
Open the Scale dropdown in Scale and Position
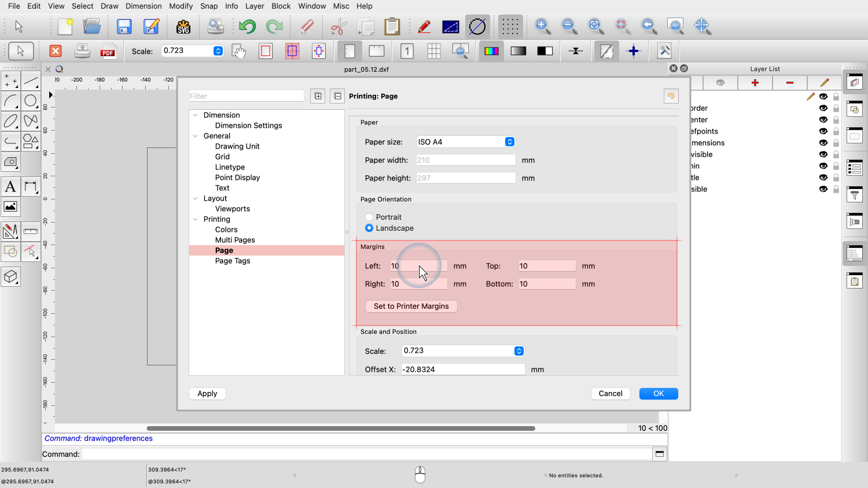[x=462, y=351]
